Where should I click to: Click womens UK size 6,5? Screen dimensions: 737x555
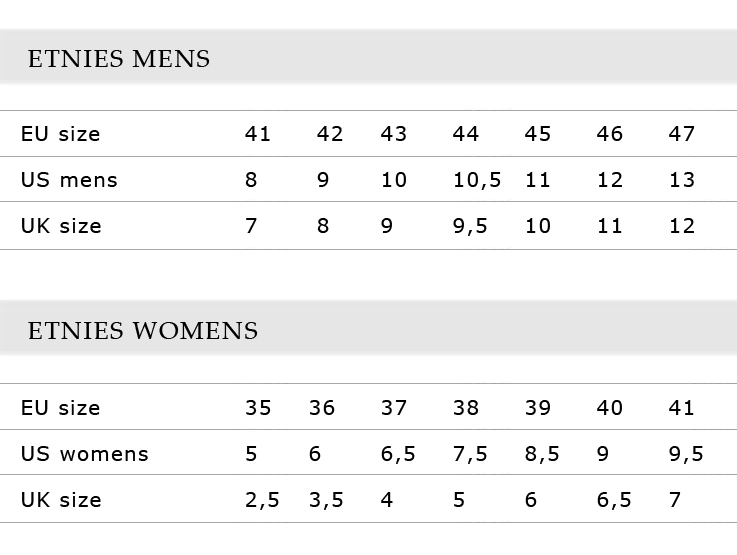click(x=614, y=500)
